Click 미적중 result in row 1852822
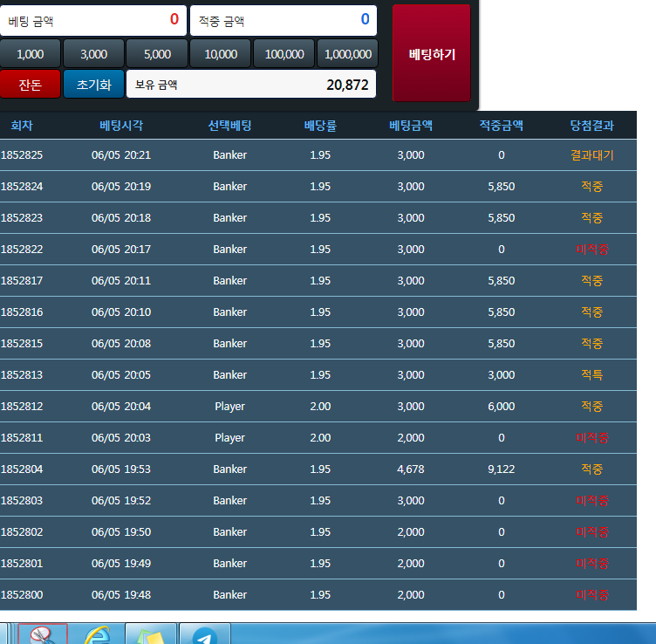The width and height of the screenshot is (656, 644). click(x=592, y=250)
